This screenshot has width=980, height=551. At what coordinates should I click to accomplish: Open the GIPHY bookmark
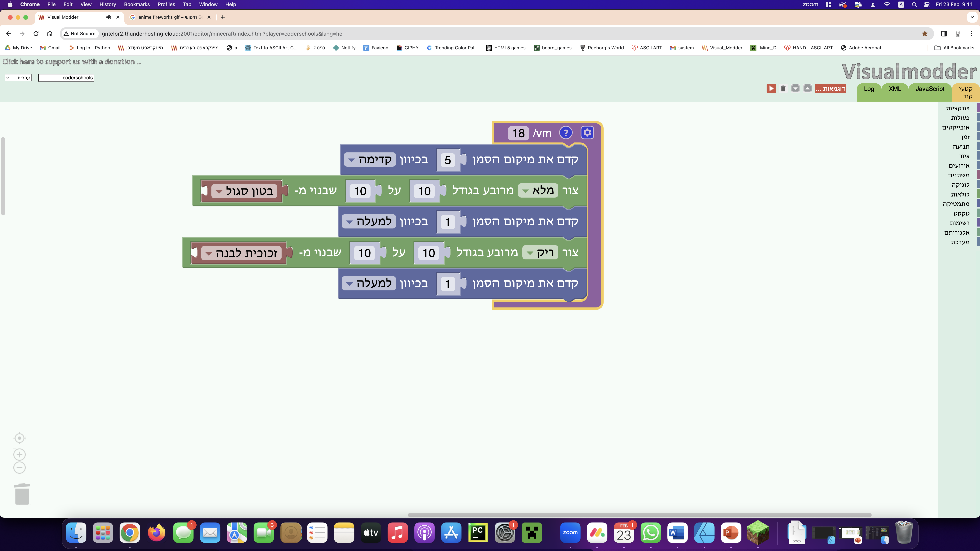point(408,47)
